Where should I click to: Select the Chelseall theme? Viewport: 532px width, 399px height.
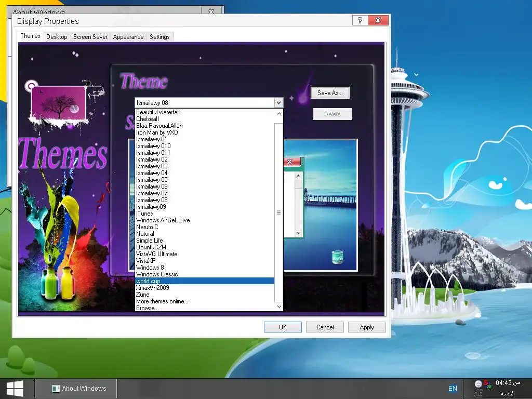(205, 119)
